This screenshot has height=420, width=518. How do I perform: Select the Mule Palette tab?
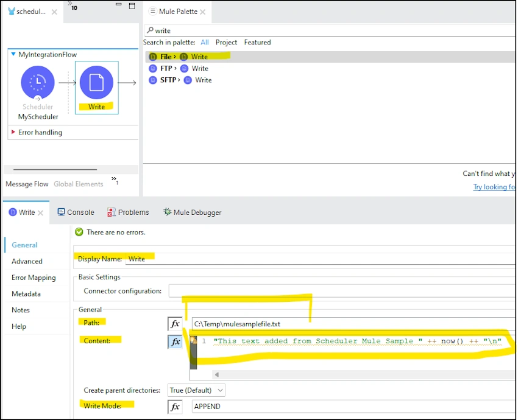point(178,11)
